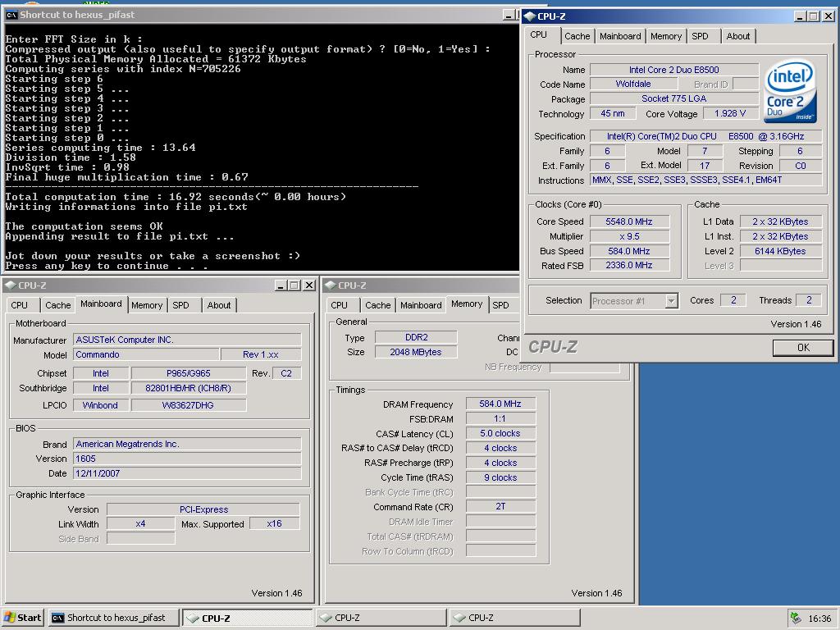Click OK in the front CPU-Z window
Image resolution: width=840 pixels, height=630 pixels.
click(802, 348)
